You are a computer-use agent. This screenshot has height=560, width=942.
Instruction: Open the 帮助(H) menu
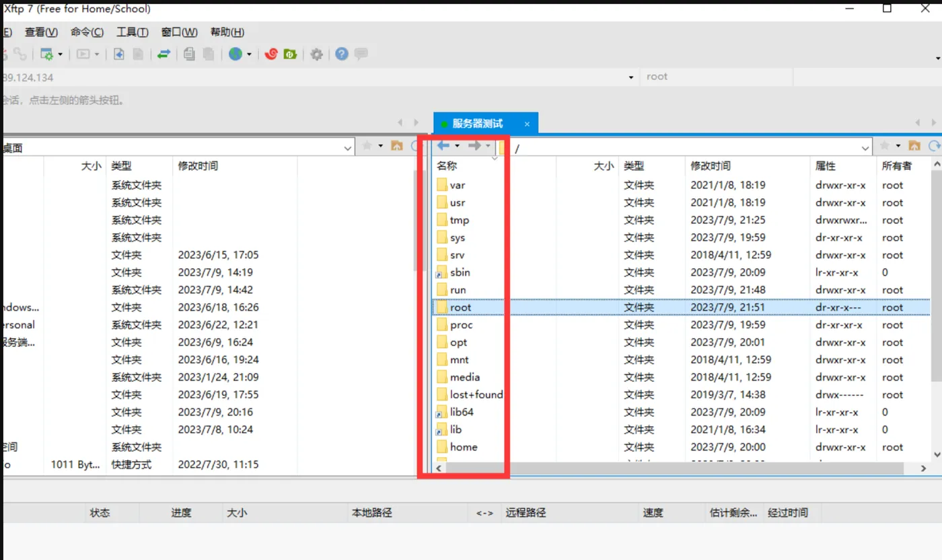tap(227, 32)
